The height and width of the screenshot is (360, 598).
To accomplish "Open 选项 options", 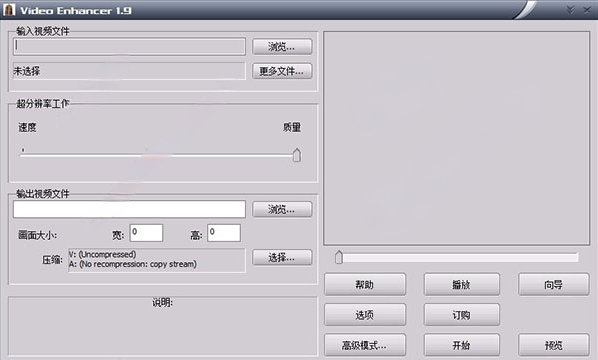I will (365, 315).
